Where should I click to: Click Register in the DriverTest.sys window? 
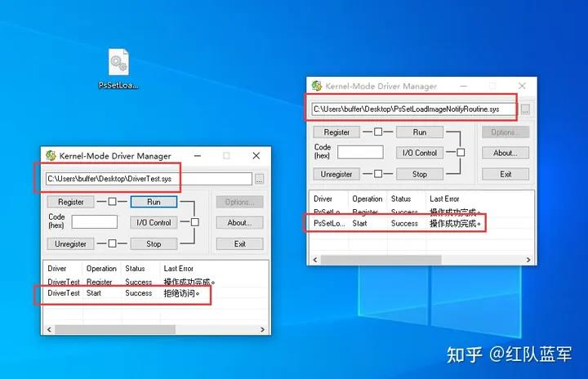(70, 202)
